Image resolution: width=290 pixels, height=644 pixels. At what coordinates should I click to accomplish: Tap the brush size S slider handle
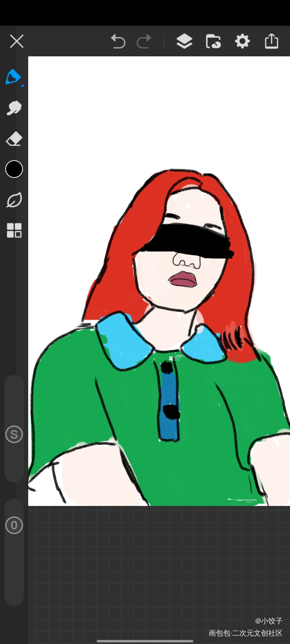pos(14,434)
